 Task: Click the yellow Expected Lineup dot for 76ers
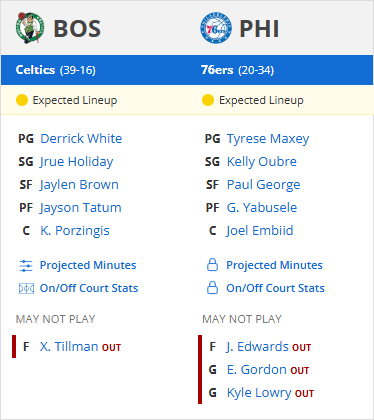click(x=208, y=100)
